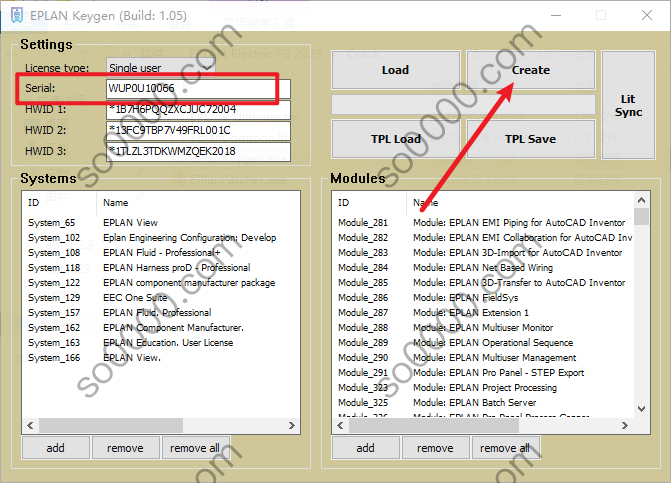Click Modules horizontal scrollbar thumb
Viewport: 671px width, 483px height.
tap(434, 425)
